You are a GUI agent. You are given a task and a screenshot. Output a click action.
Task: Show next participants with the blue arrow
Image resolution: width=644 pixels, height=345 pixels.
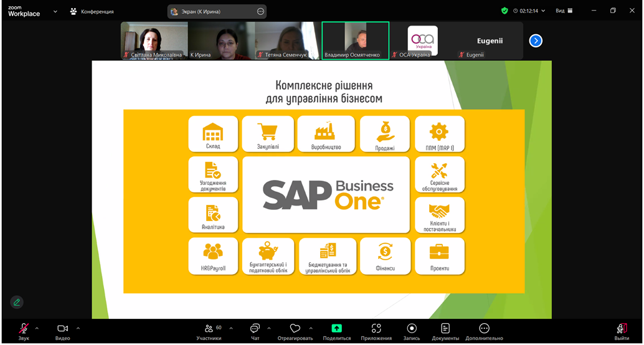click(536, 40)
